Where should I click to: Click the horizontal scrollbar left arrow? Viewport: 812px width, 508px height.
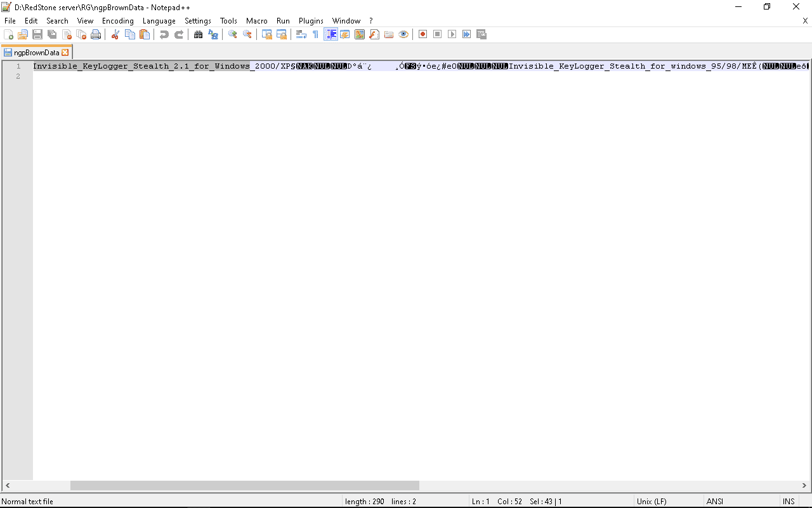[7, 486]
